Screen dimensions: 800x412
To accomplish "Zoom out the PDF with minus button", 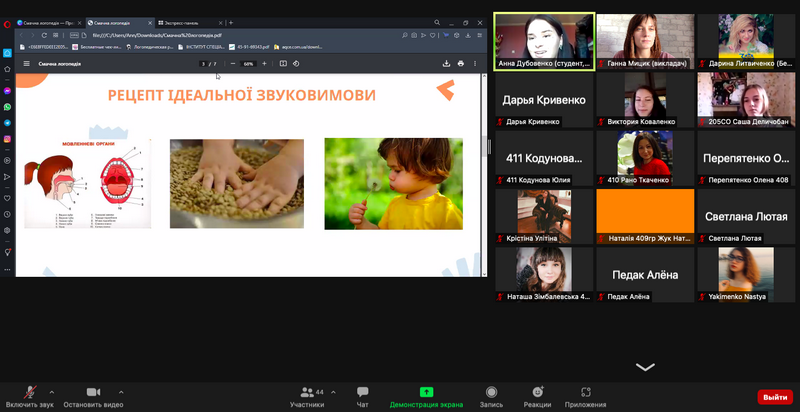I will click(233, 64).
